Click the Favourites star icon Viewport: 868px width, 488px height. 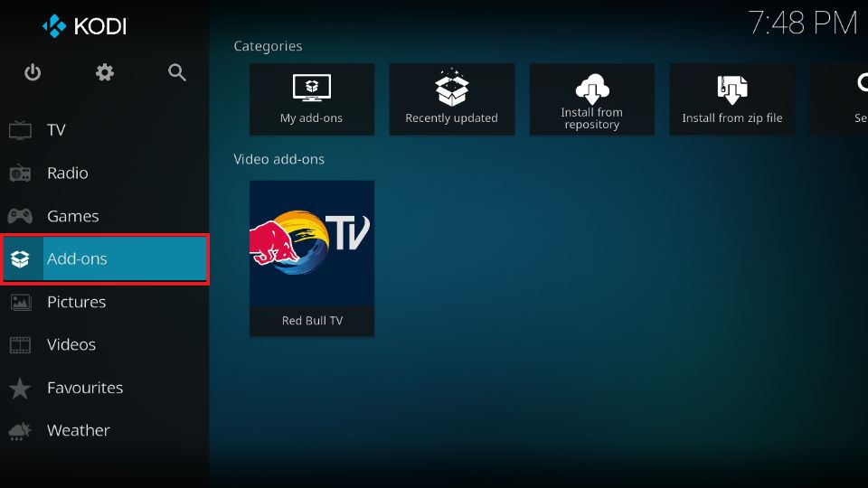click(20, 388)
